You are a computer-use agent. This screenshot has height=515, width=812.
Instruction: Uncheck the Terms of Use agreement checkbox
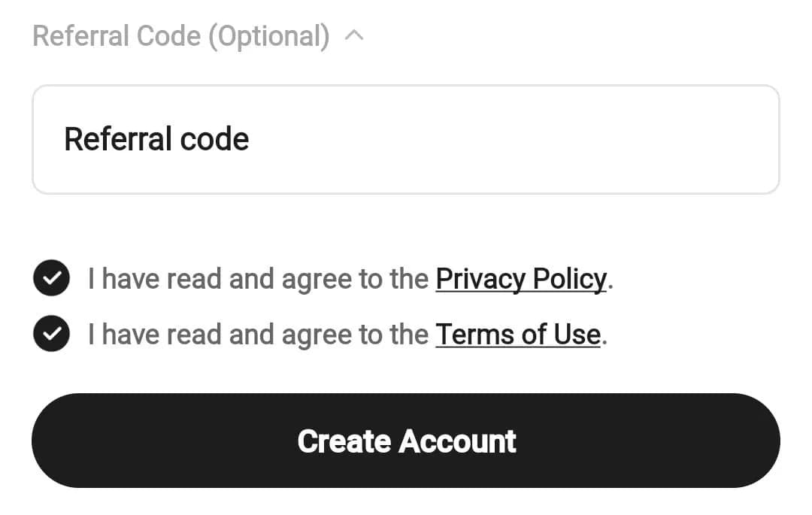point(51,335)
